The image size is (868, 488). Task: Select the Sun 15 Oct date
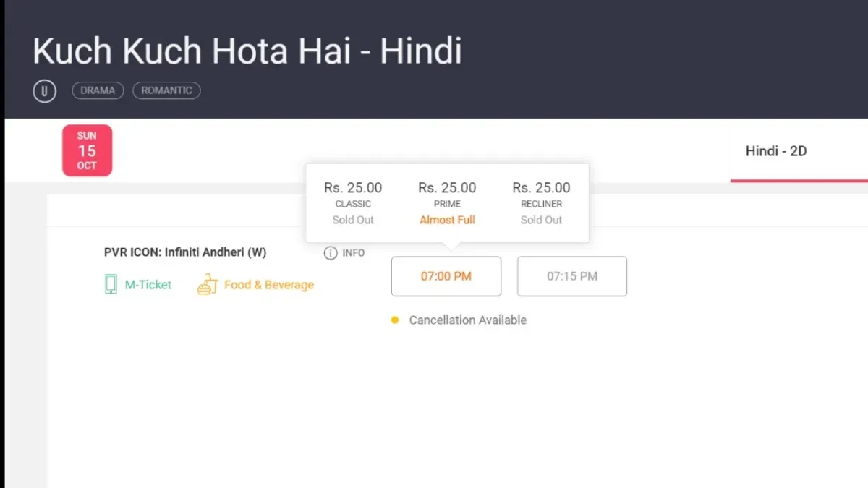[87, 150]
